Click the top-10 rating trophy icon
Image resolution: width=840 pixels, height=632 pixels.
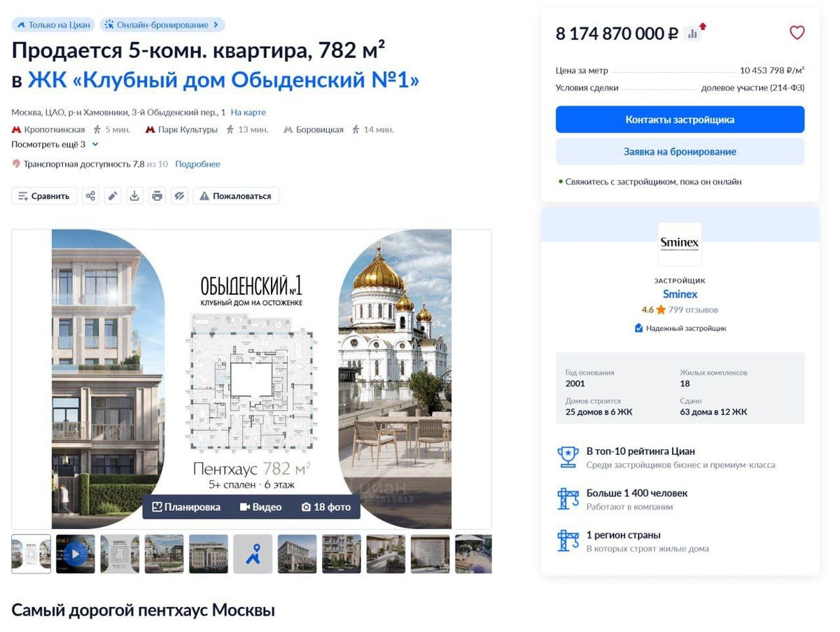[568, 457]
